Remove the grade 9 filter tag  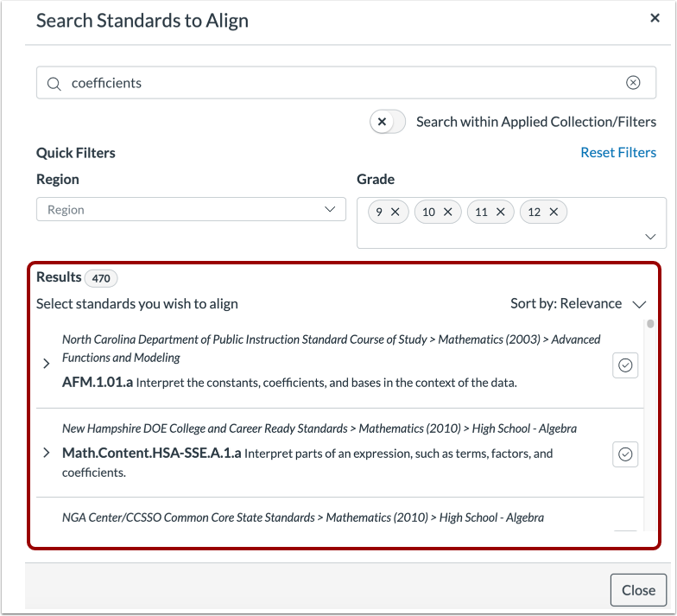click(x=395, y=212)
